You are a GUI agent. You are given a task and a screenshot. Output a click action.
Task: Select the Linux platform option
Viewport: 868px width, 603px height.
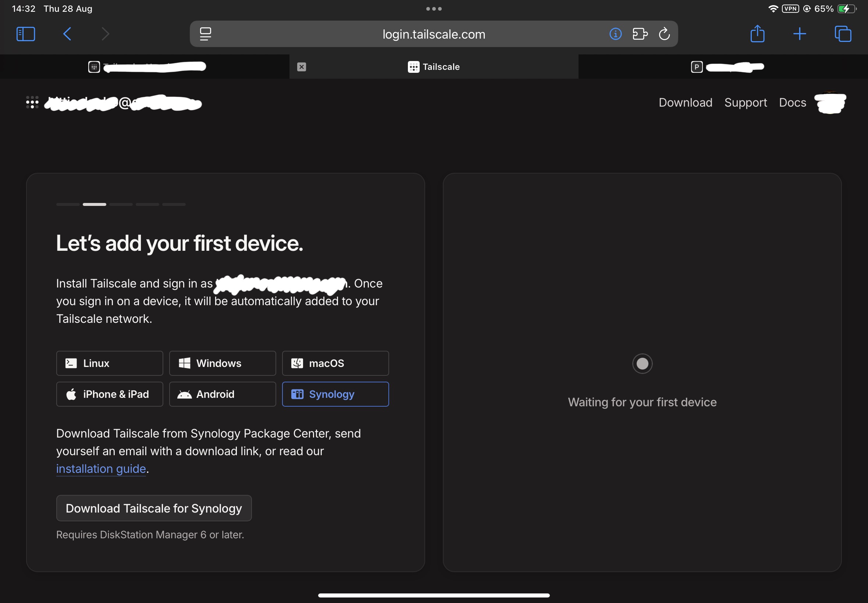[x=110, y=363]
